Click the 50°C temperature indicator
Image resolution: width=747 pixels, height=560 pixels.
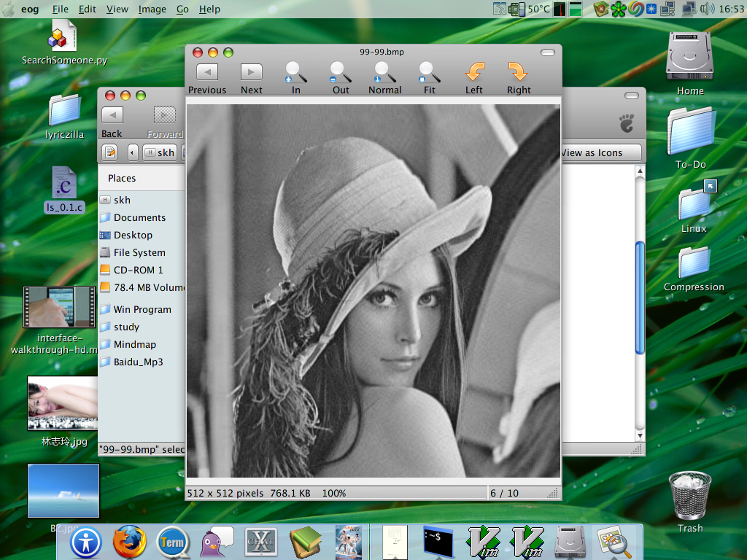pyautogui.click(x=538, y=9)
